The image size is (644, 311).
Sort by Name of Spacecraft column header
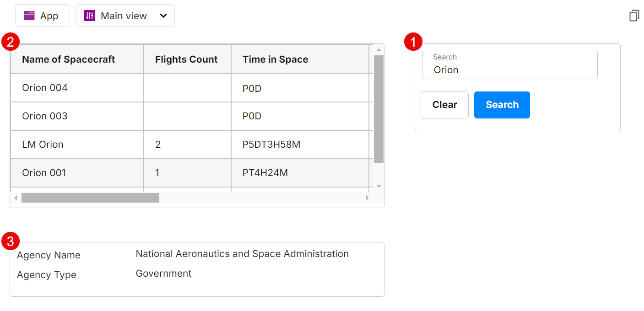pyautogui.click(x=69, y=59)
